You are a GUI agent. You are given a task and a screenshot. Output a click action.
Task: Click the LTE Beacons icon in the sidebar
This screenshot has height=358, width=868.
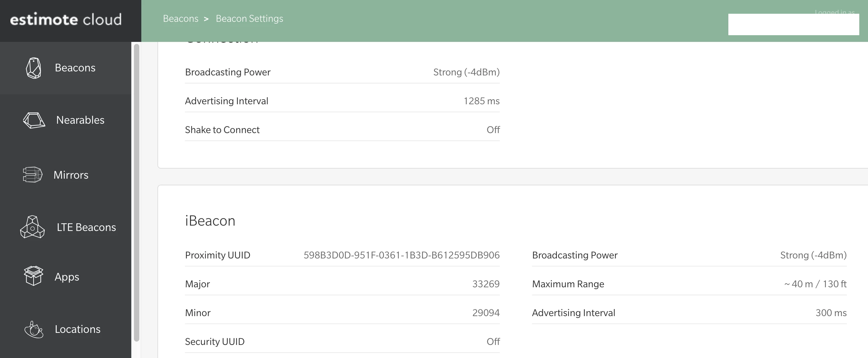tap(32, 227)
